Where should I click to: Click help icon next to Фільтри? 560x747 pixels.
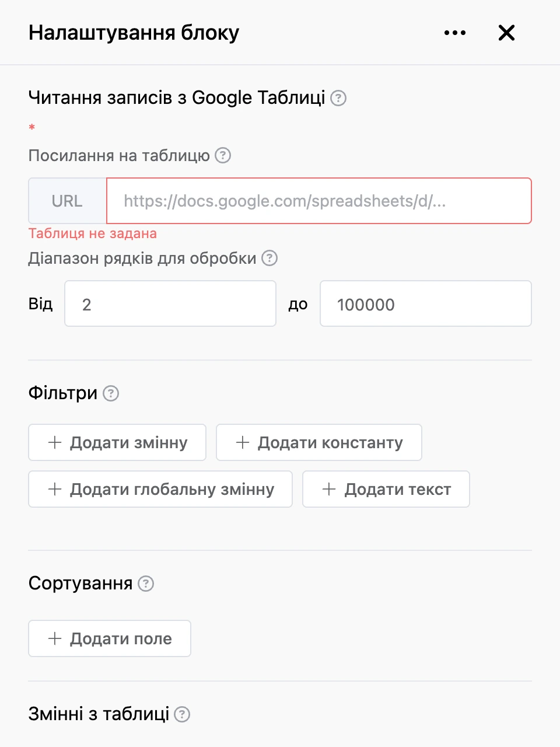click(111, 393)
